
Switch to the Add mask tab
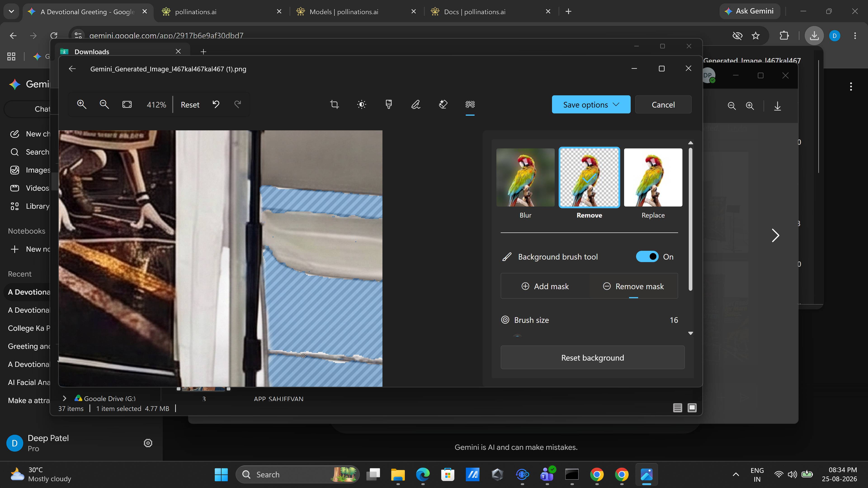[x=545, y=286]
